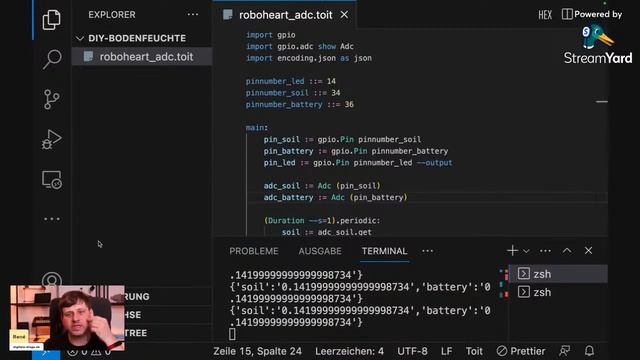Click the terminal input cursor line
Viewport: 640px width, 360px height.
[232, 334]
